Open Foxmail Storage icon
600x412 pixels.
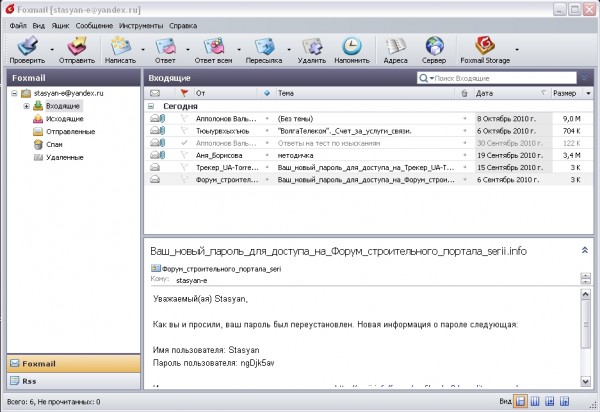point(485,46)
